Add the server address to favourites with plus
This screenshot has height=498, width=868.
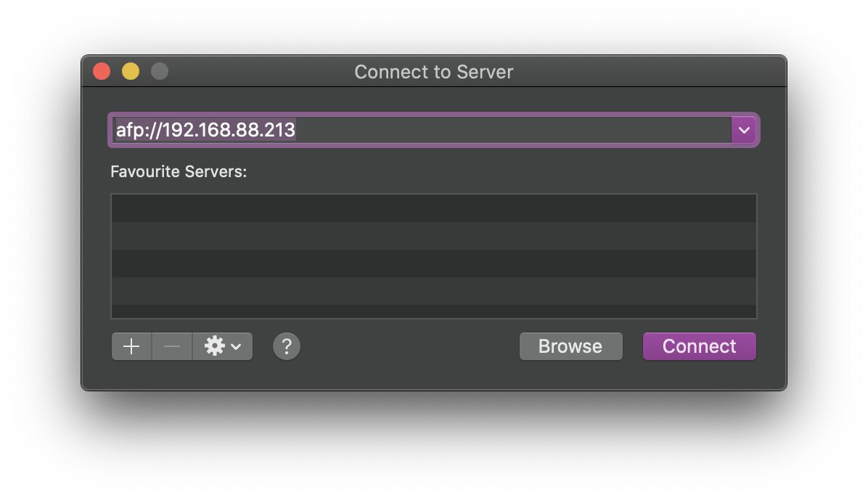point(131,347)
